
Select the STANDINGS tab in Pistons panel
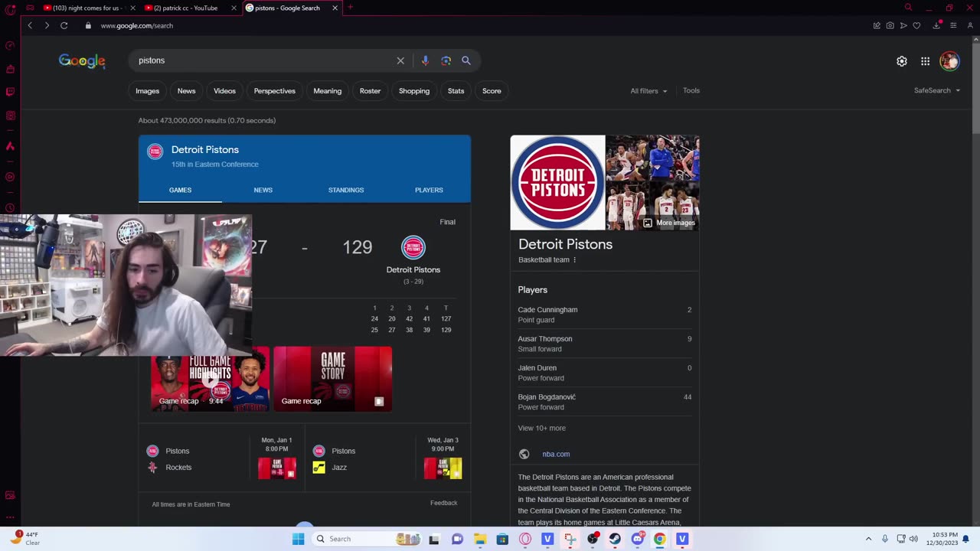pyautogui.click(x=346, y=190)
